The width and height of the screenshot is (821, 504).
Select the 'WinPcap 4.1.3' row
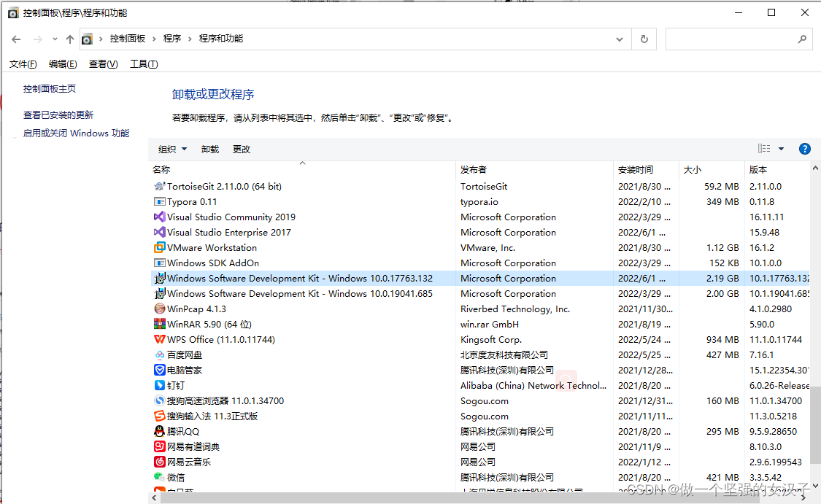tap(480, 309)
